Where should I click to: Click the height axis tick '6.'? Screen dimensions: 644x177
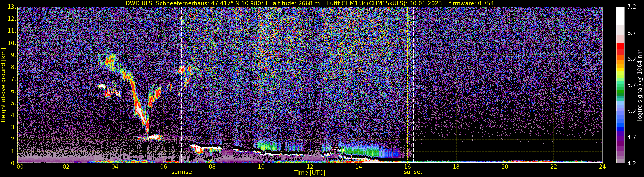14,91
